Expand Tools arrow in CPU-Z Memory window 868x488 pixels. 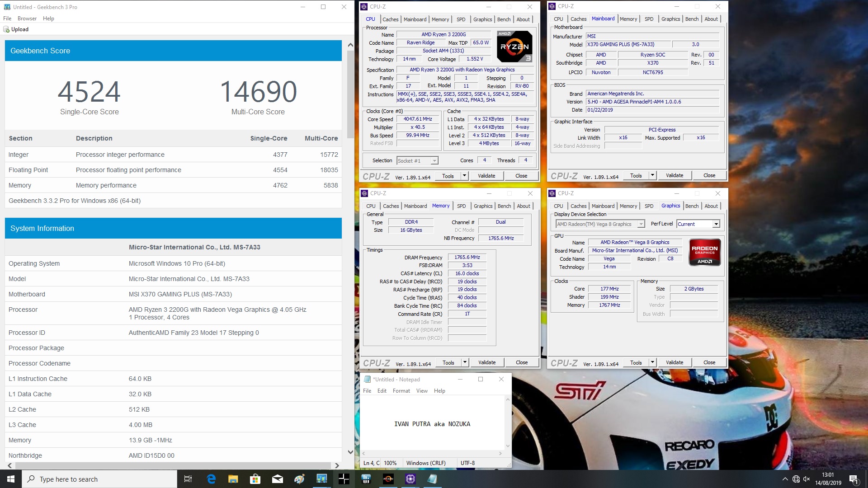click(465, 362)
